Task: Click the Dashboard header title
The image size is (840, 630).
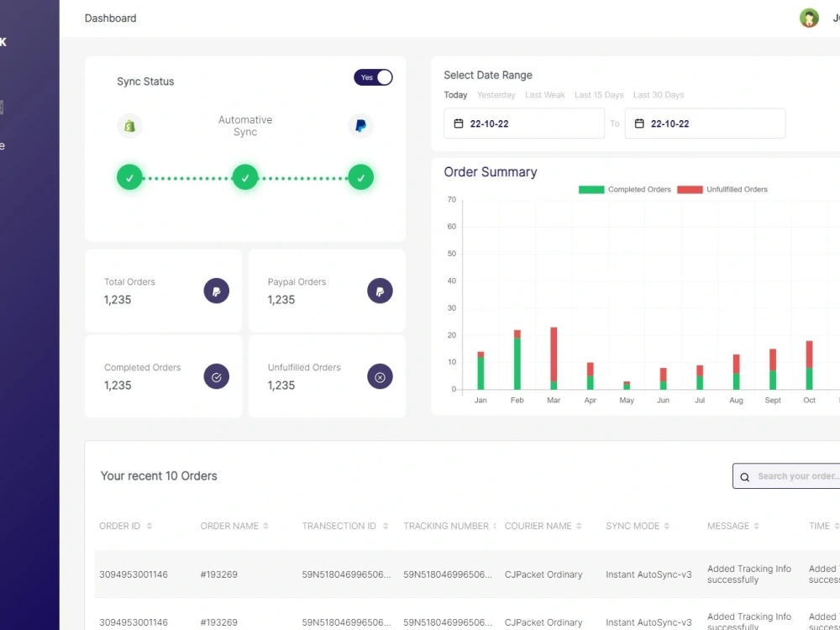Action: [110, 18]
